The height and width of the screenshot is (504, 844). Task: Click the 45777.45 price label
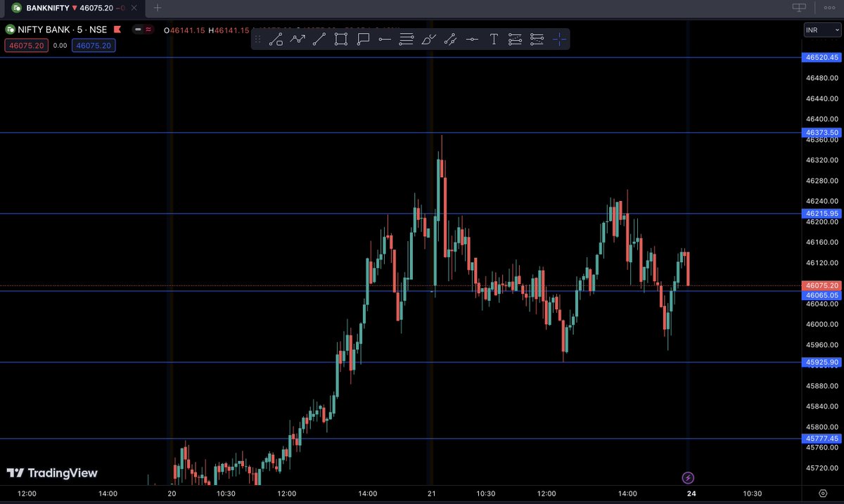(x=822, y=438)
